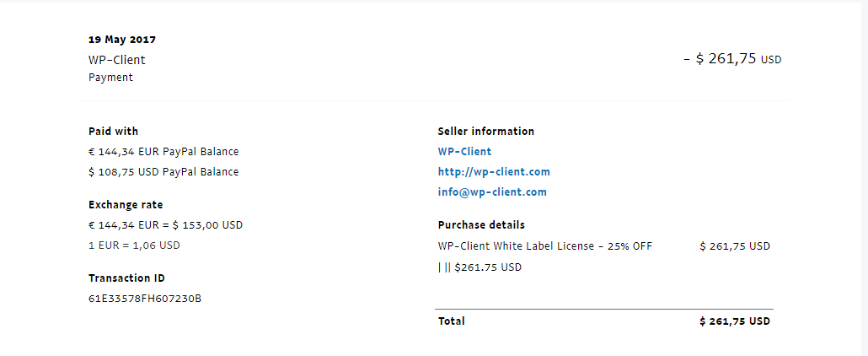This screenshot has width=868, height=356.
Task: Click the Transaction ID heading
Action: click(126, 278)
